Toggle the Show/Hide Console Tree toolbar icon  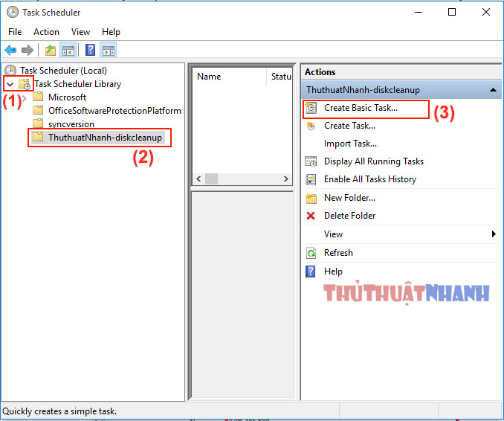click(x=68, y=50)
